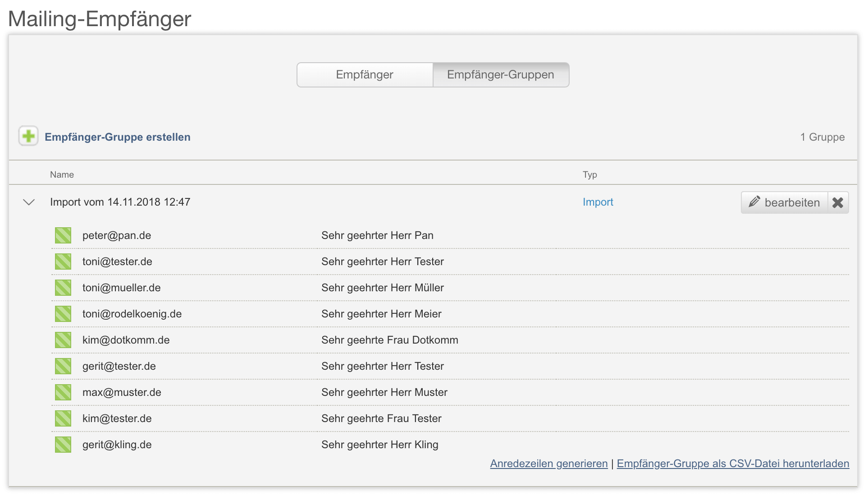This screenshot has width=868, height=496.
Task: Click the status icon beside gerit@tester.de
Action: (x=63, y=366)
